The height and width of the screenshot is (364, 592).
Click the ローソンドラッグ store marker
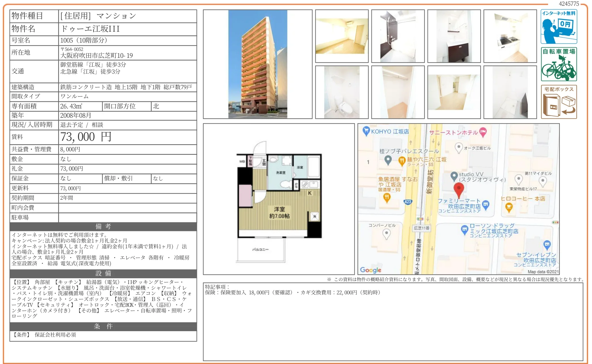tap(464, 229)
